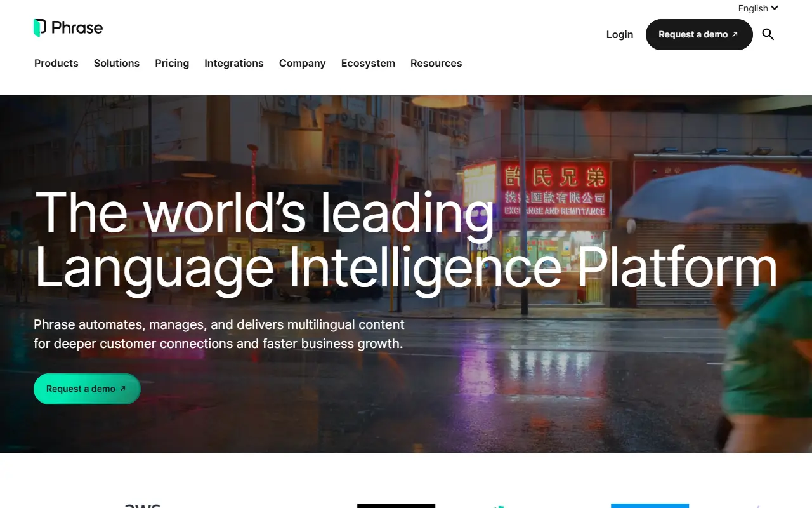
Task: Open the Company menu
Action: pyautogui.click(x=302, y=63)
